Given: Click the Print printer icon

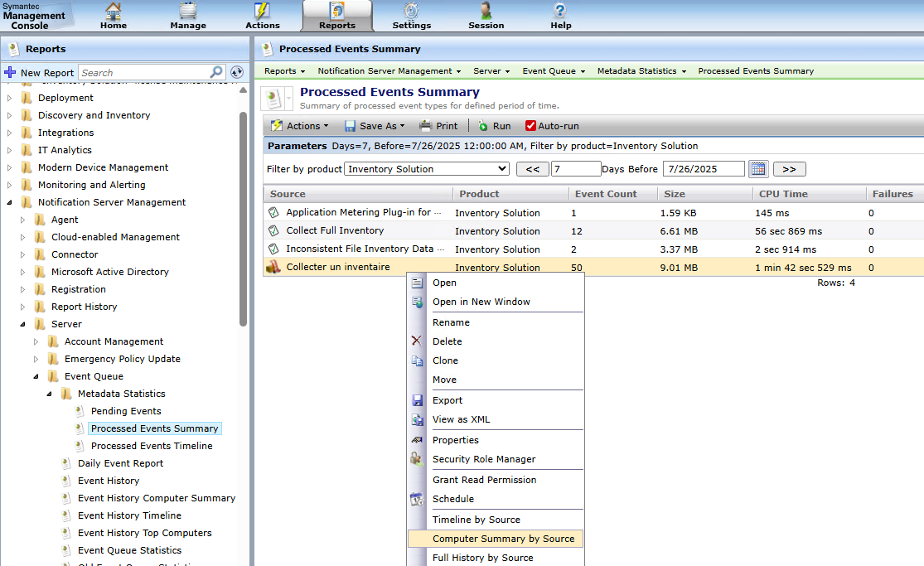Looking at the screenshot, I should click(425, 126).
